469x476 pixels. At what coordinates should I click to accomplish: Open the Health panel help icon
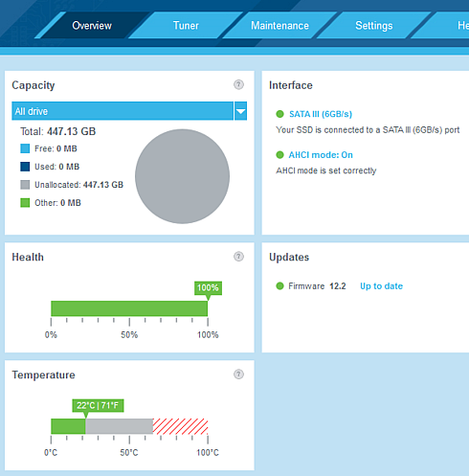pyautogui.click(x=238, y=257)
